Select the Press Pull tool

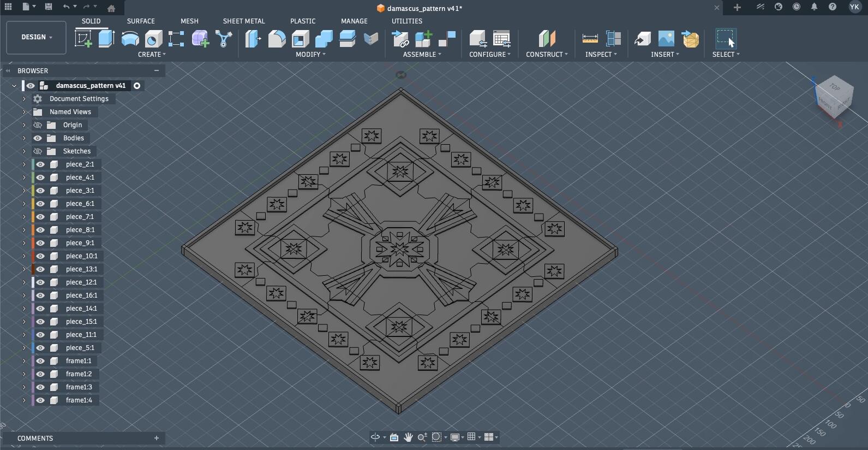[253, 39]
